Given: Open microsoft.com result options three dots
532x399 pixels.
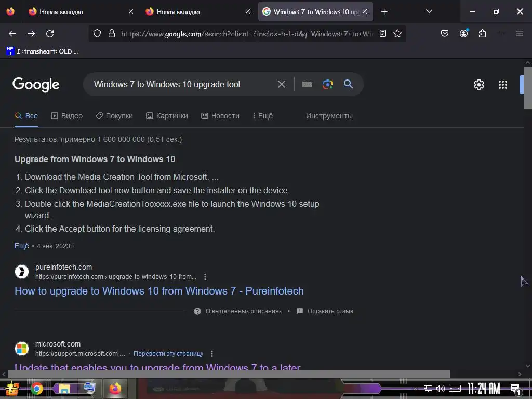Looking at the screenshot, I should [212, 354].
